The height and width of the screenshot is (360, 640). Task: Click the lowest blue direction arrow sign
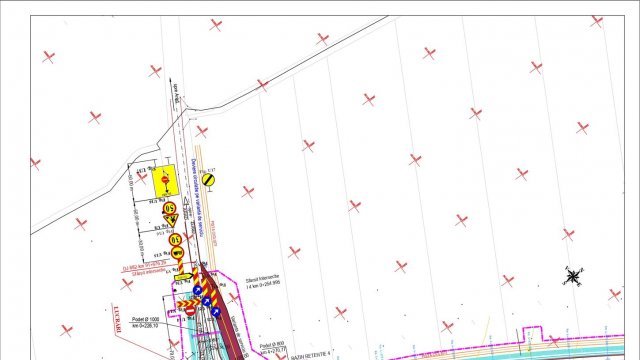(216, 312)
